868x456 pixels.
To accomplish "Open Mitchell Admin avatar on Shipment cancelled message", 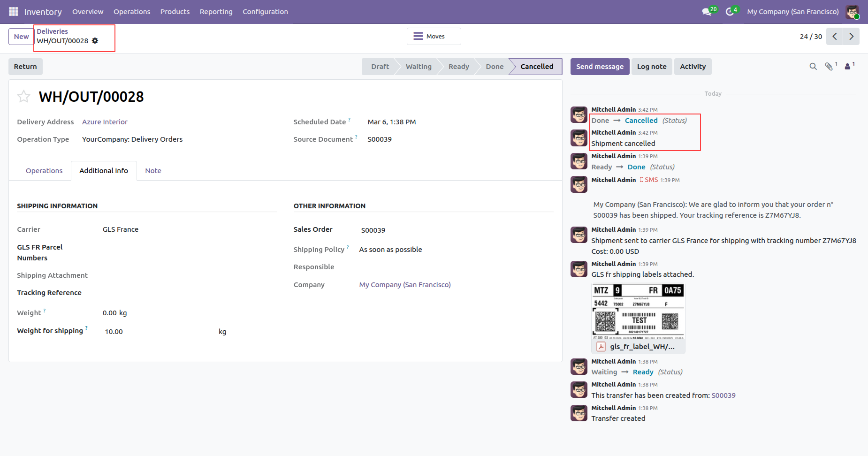I will [x=579, y=138].
